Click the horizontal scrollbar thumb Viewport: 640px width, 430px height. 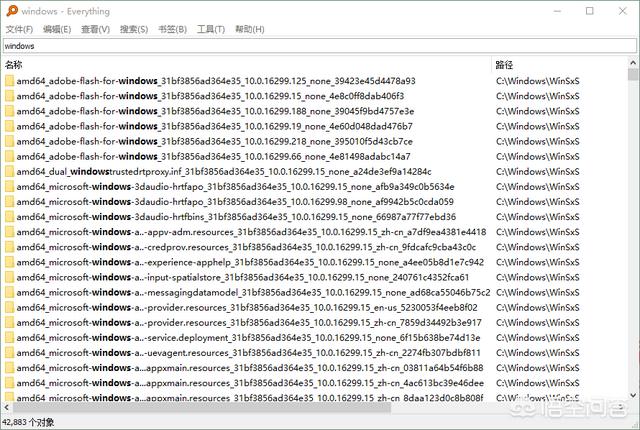[202, 407]
